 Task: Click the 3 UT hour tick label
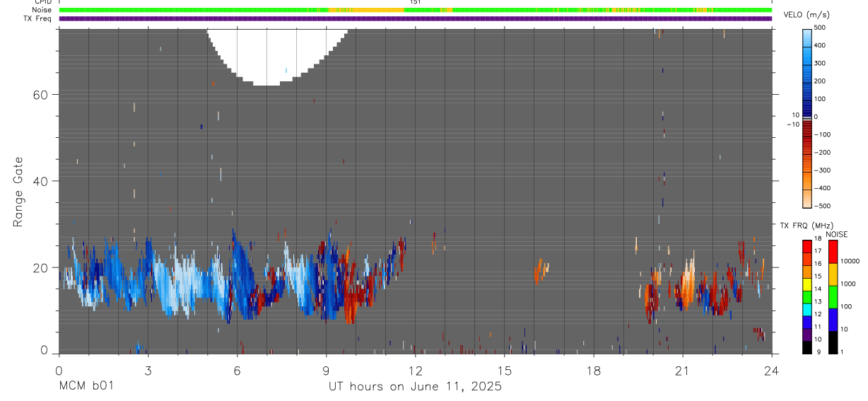[148, 370]
